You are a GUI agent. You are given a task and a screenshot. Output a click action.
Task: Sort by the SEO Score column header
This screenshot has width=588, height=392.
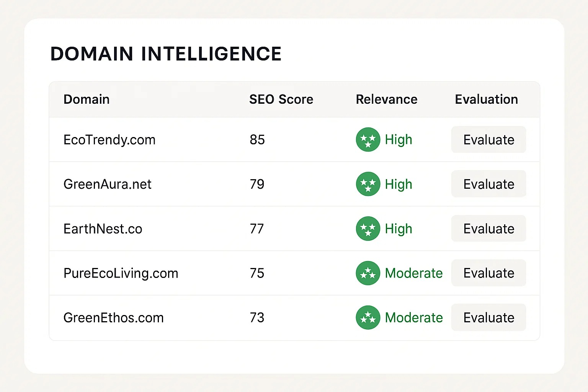click(281, 100)
